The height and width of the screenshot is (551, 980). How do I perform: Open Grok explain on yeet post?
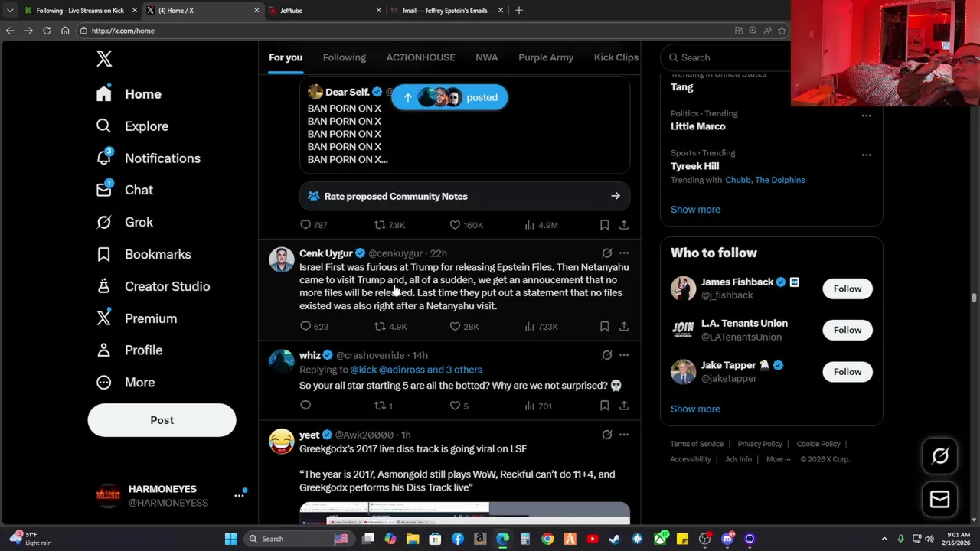[606, 435]
